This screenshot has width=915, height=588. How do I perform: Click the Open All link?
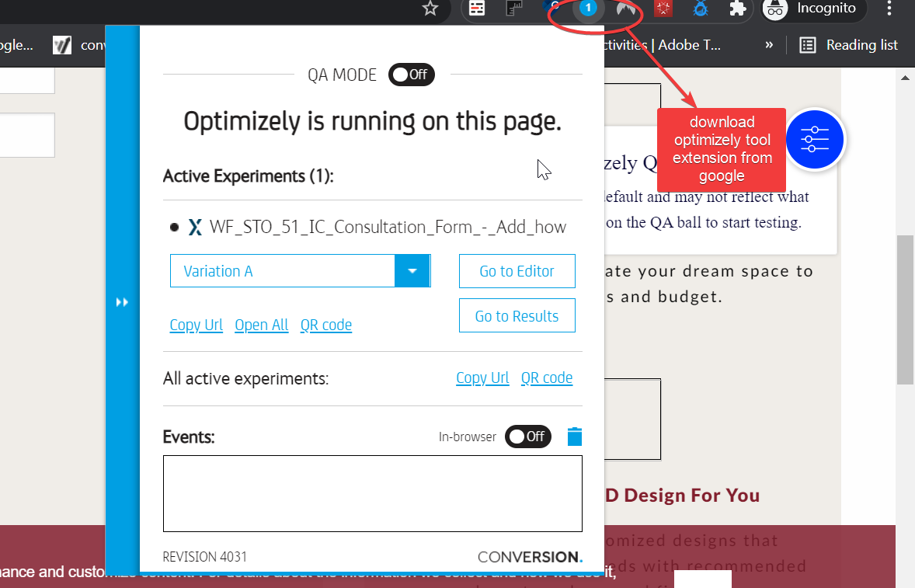tap(262, 325)
